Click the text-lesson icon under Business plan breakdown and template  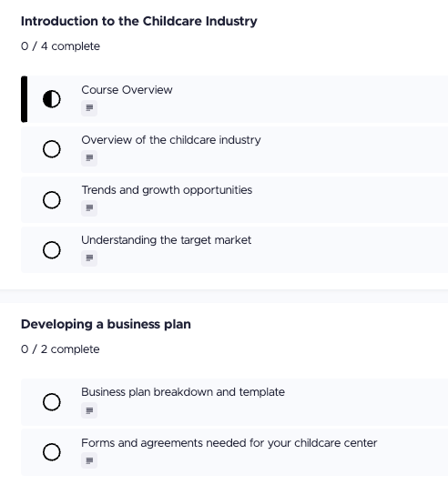click(x=89, y=410)
